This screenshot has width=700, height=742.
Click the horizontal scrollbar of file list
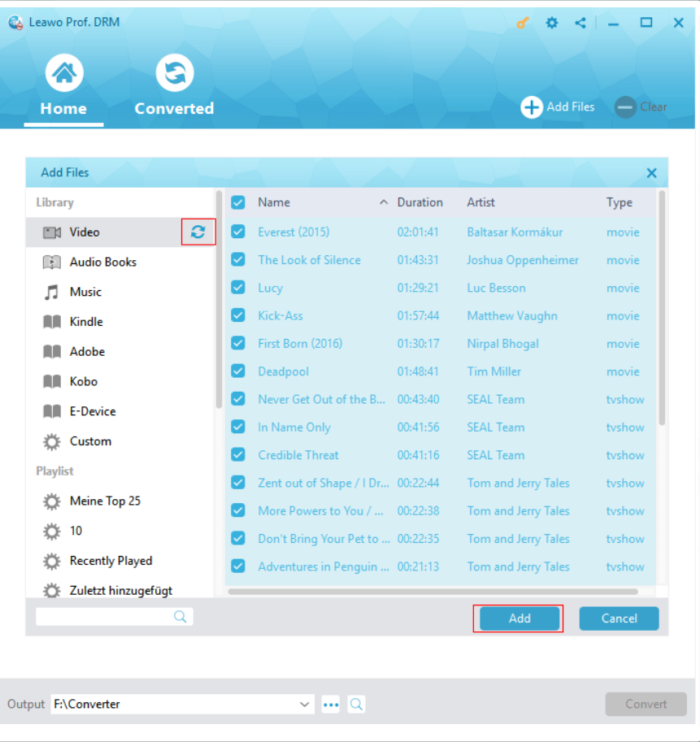click(433, 592)
